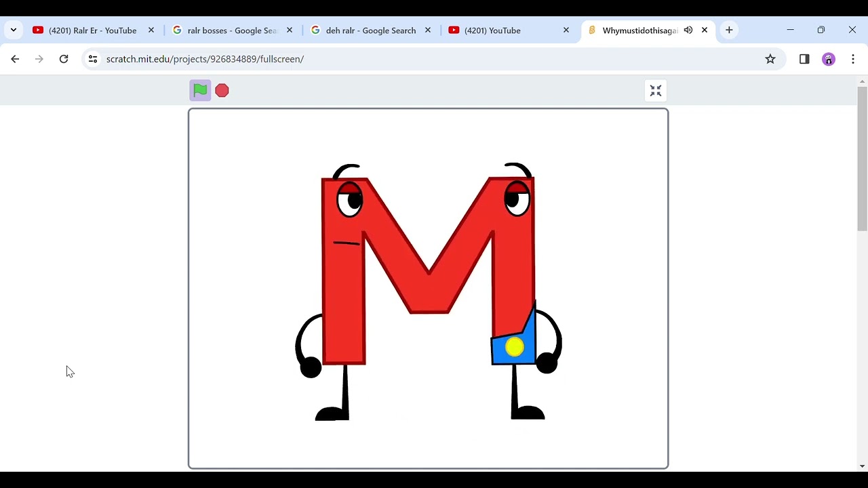Reload the Scratch page

coord(64,59)
